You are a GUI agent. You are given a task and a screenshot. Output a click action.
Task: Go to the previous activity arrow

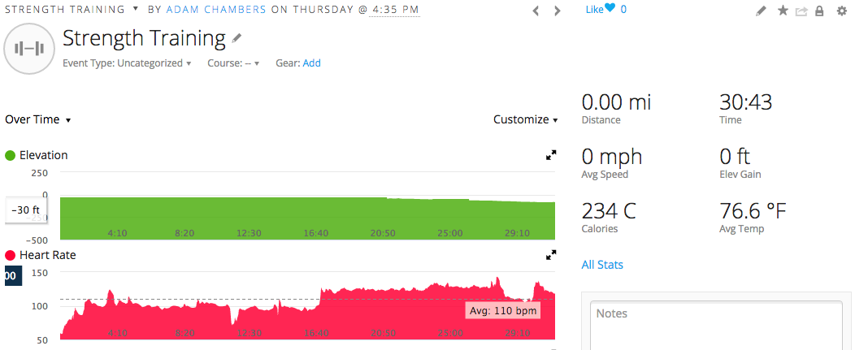pos(536,11)
